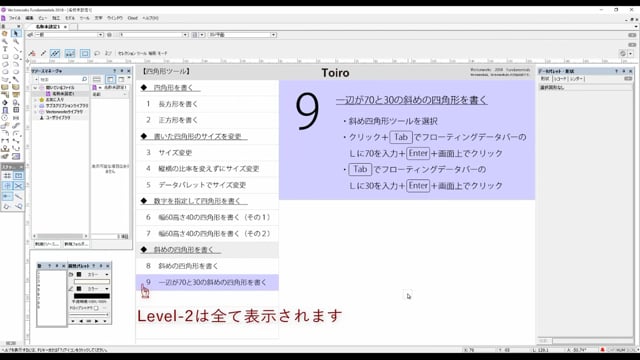Toggle Snap to Intersection in Snapping palette
Viewport: 640px width, 360px height.
(18, 186)
